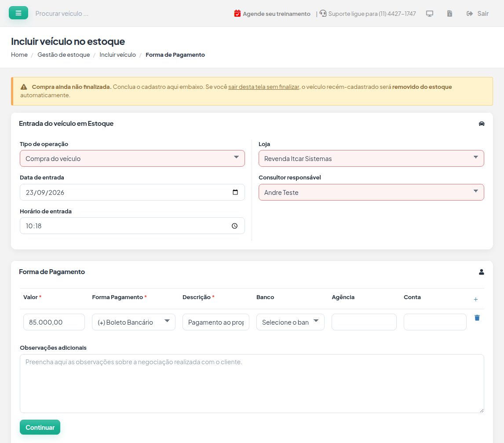This screenshot has width=504, height=443.
Task: Delete the payment row with trash icon
Action: [477, 318]
